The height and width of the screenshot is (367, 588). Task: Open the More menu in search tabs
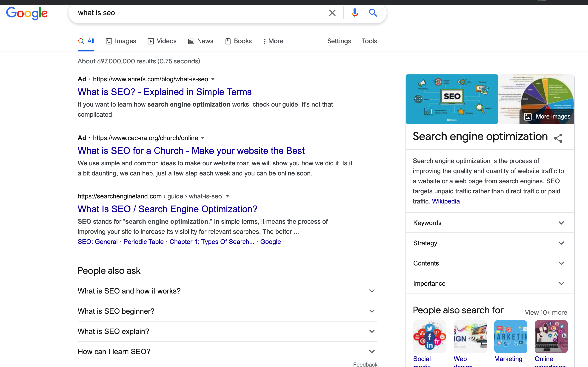(x=273, y=41)
